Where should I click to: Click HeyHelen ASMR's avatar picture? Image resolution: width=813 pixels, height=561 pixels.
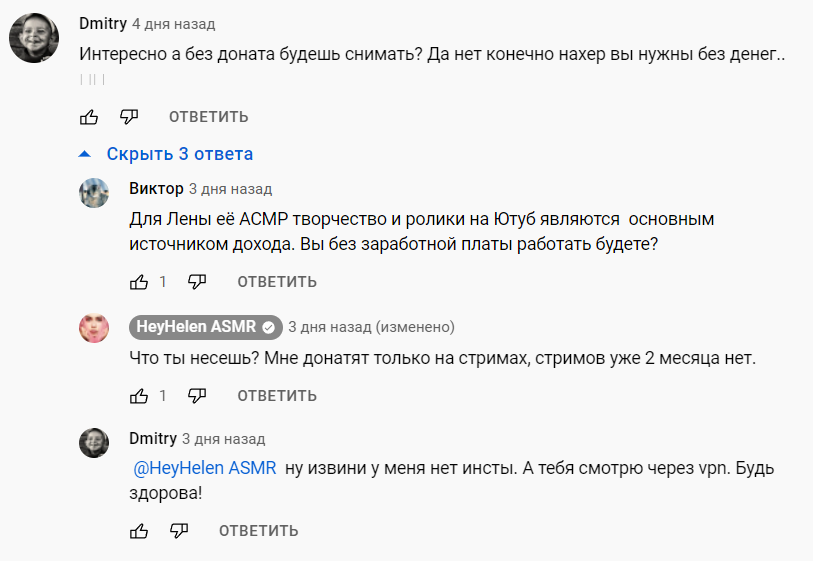pos(94,327)
